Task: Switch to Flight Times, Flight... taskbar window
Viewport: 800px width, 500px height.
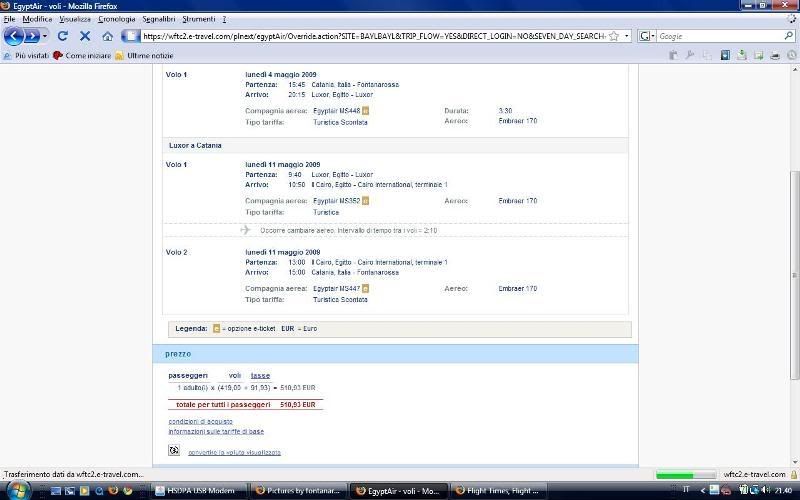Action: [x=497, y=491]
